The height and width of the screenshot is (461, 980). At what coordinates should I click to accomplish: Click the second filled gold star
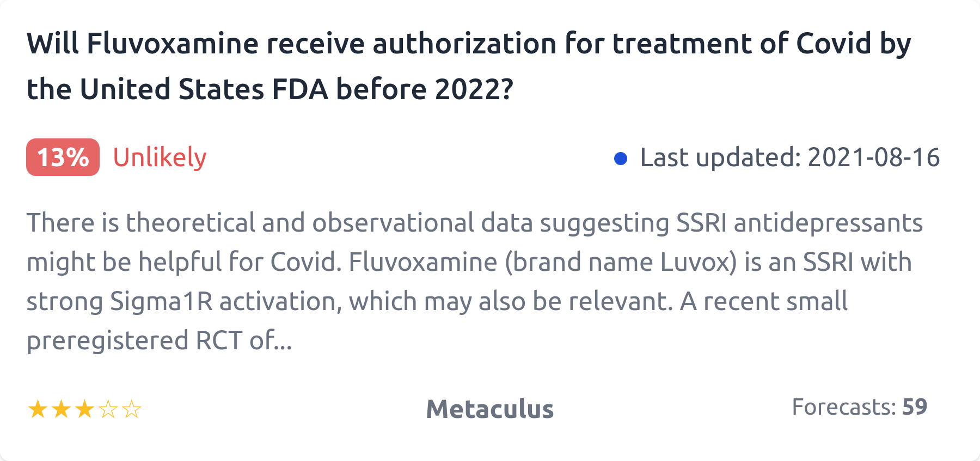61,409
